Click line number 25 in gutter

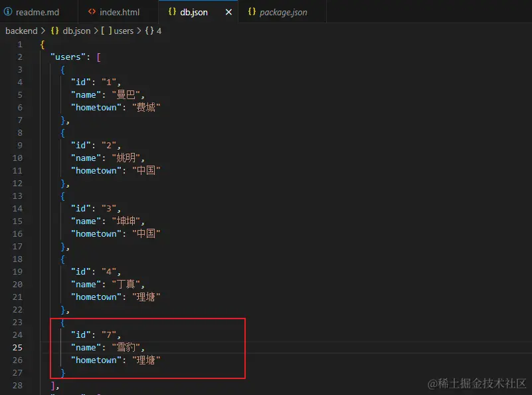[x=18, y=347]
